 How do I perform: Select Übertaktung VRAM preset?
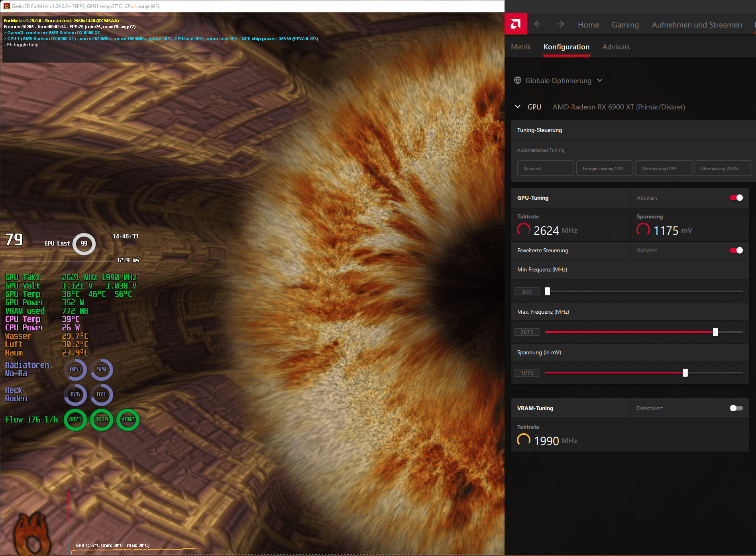(x=723, y=168)
